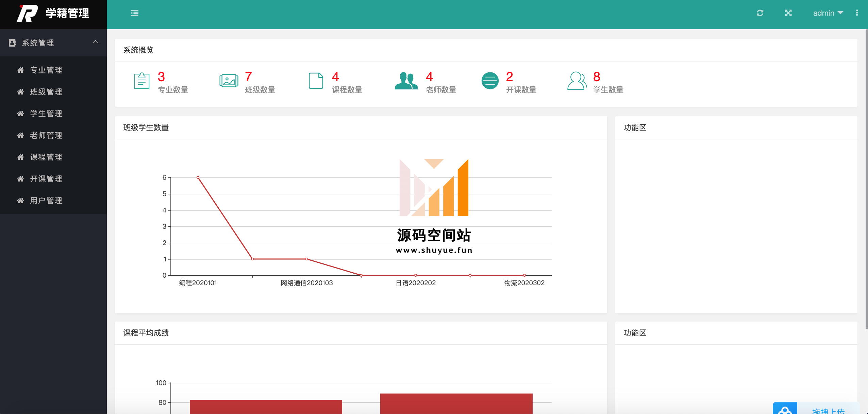Click the 编程2020101 data point at 6
The height and width of the screenshot is (414, 868).
[198, 177]
